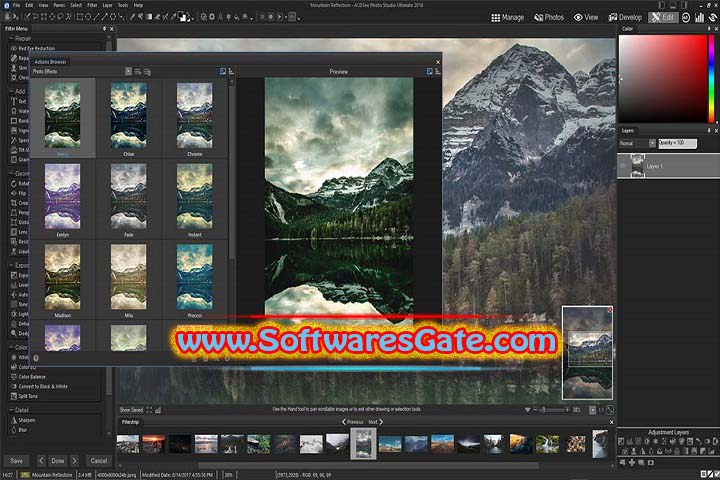Open the Photo Effects category dropdown
720x480 pixels.
pyautogui.click(x=128, y=71)
